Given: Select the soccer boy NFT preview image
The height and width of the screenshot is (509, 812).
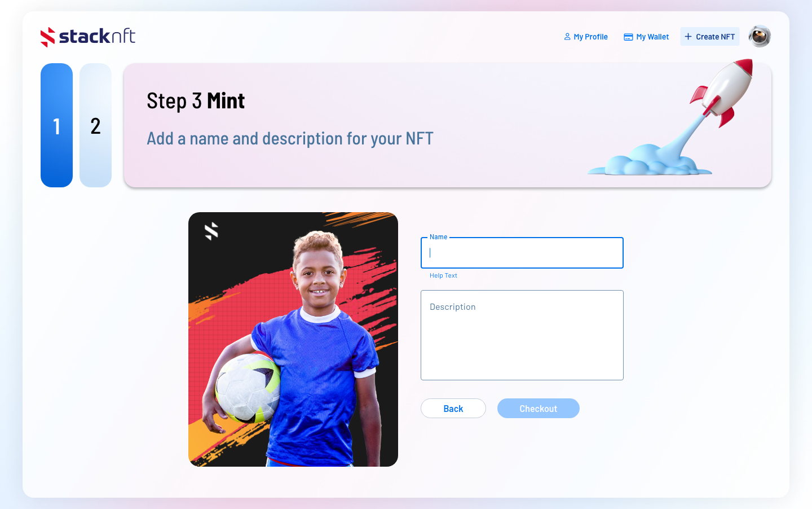Looking at the screenshot, I should [x=293, y=339].
